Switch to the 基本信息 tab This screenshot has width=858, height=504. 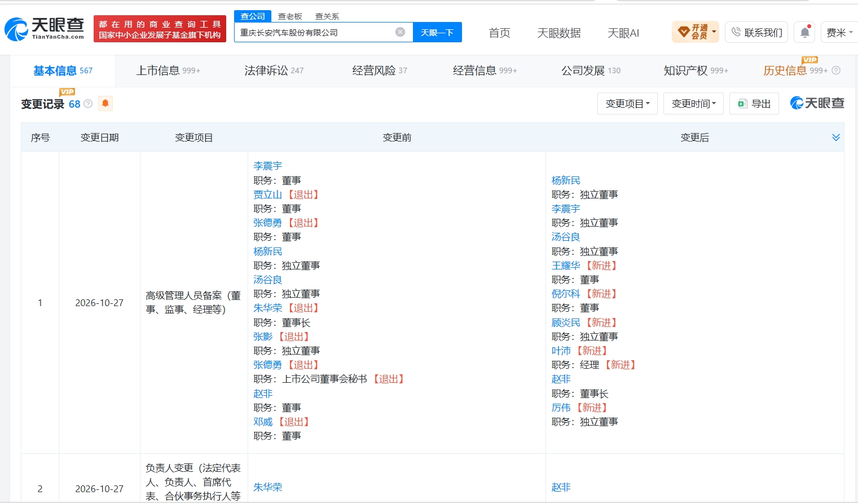[63, 70]
